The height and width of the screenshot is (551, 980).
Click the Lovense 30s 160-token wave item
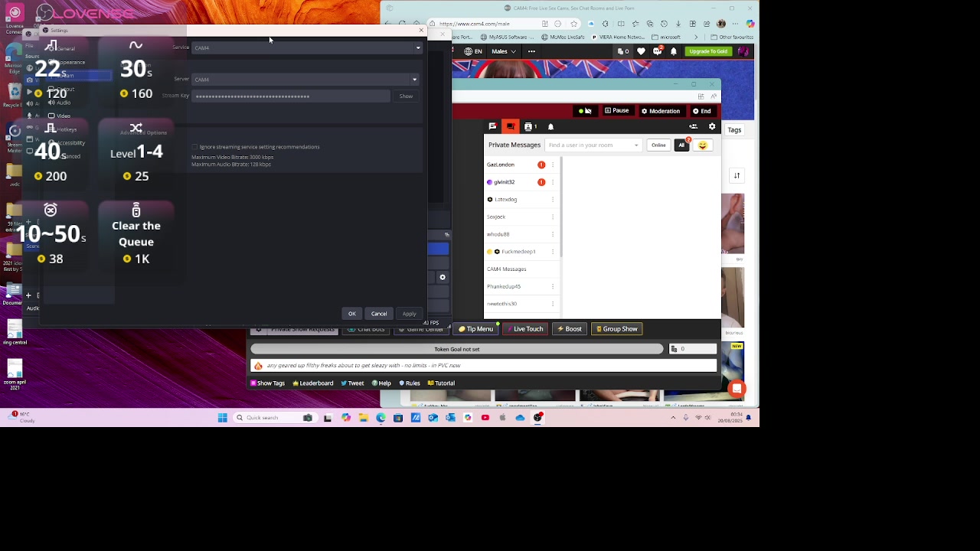136,70
